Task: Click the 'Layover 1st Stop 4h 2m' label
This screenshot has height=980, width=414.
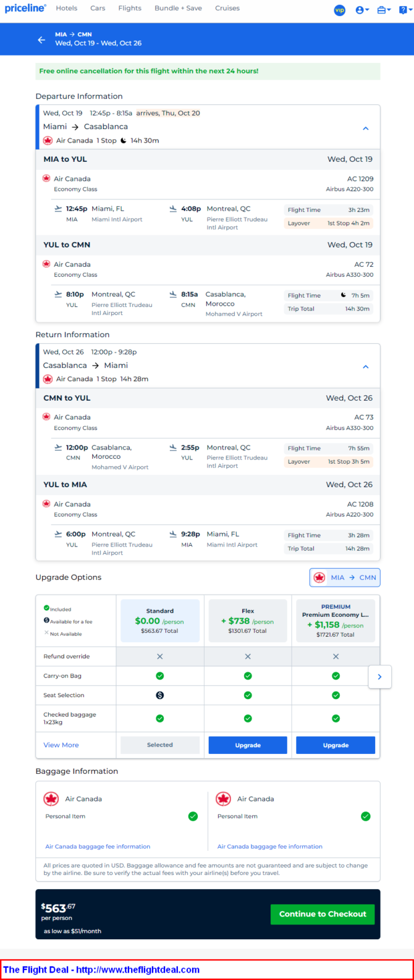Action: coord(329,223)
